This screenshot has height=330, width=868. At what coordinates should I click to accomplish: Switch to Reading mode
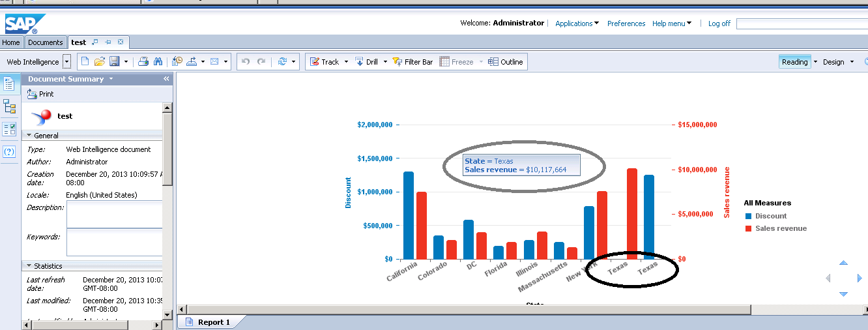point(794,62)
